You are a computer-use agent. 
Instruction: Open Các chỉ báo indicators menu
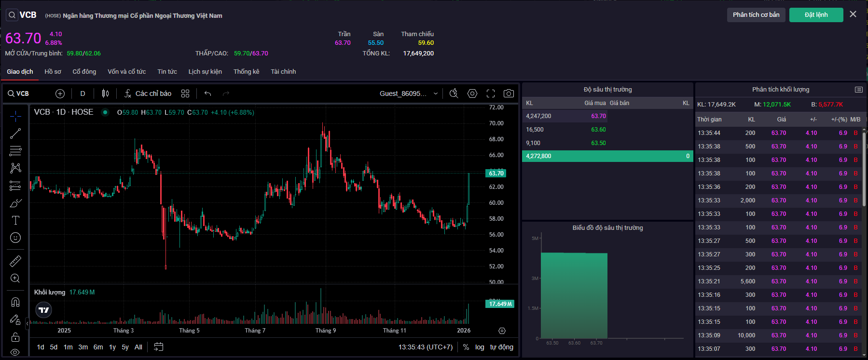[148, 93]
